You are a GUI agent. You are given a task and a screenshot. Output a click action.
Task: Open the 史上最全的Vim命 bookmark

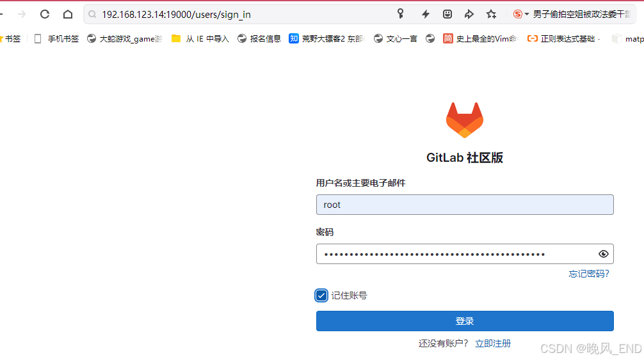point(481,38)
